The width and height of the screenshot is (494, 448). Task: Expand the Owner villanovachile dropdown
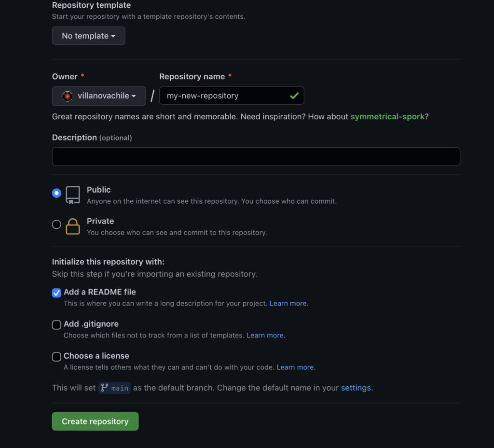[x=99, y=96]
